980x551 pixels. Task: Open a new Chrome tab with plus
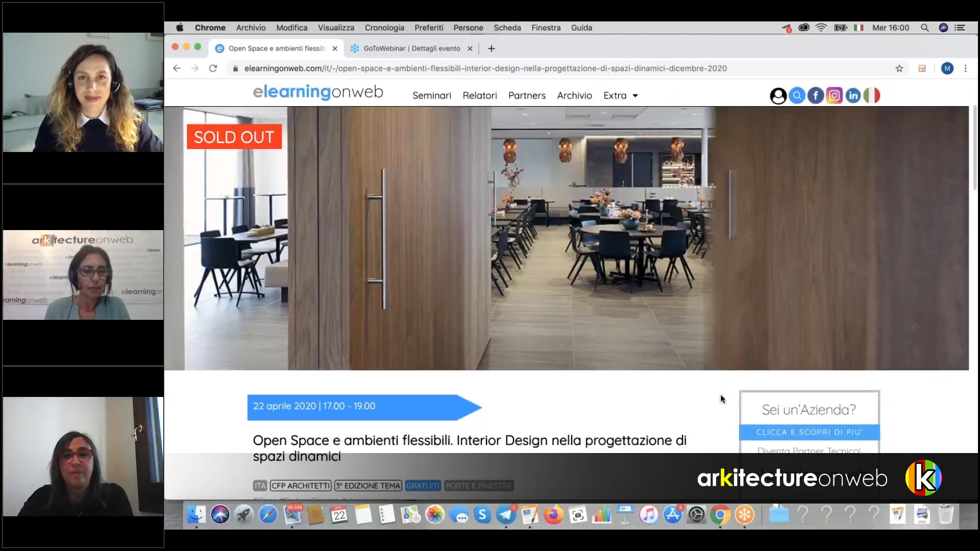[492, 48]
